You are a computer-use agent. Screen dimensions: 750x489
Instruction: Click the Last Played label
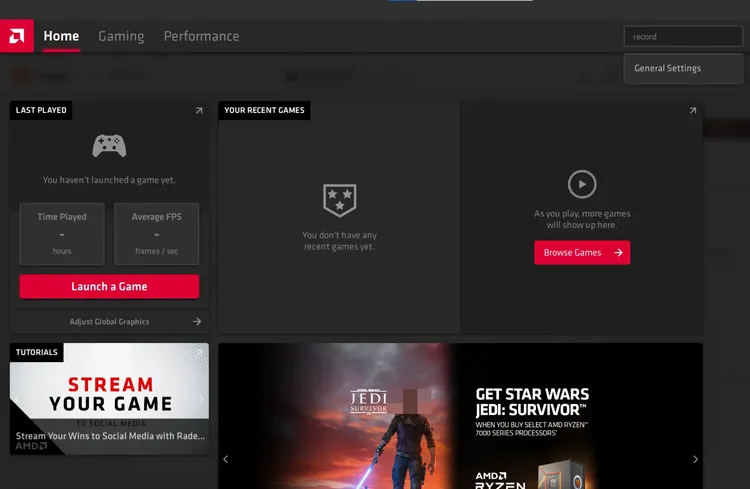click(x=41, y=110)
